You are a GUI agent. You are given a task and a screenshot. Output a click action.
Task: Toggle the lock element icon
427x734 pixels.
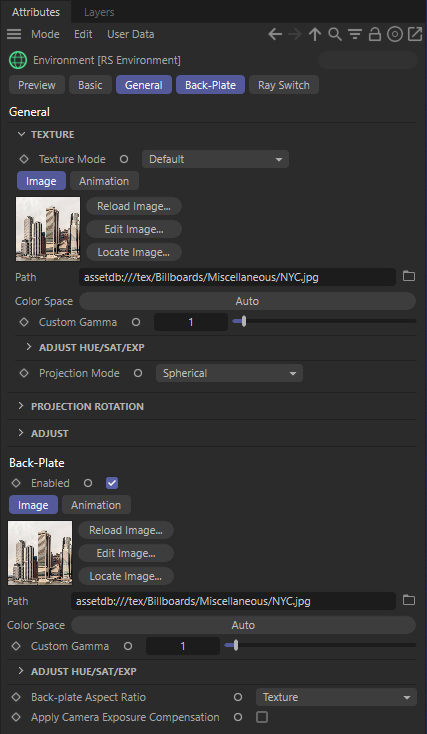375,34
